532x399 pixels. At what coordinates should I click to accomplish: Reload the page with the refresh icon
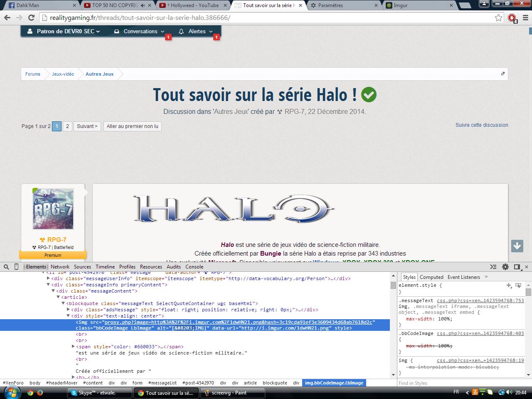tap(31, 18)
